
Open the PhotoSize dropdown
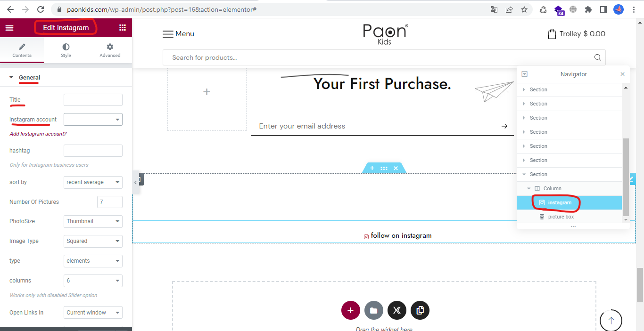click(93, 221)
